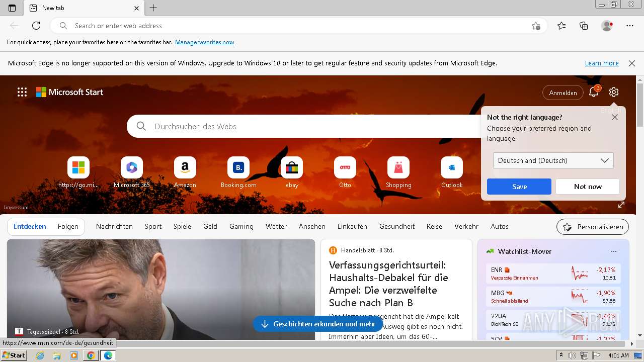Select the ENR stock row
644x362 pixels.
pyautogui.click(x=553, y=274)
